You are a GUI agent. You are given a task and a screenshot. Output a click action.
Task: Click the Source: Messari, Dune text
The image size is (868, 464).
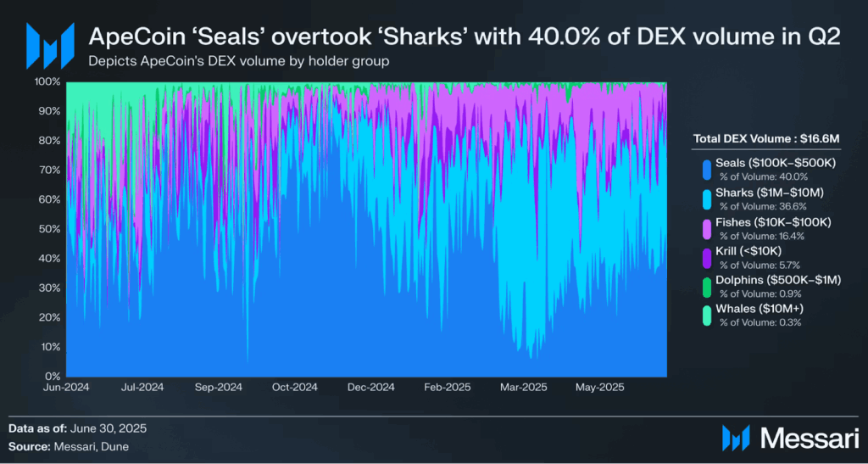coord(69,446)
